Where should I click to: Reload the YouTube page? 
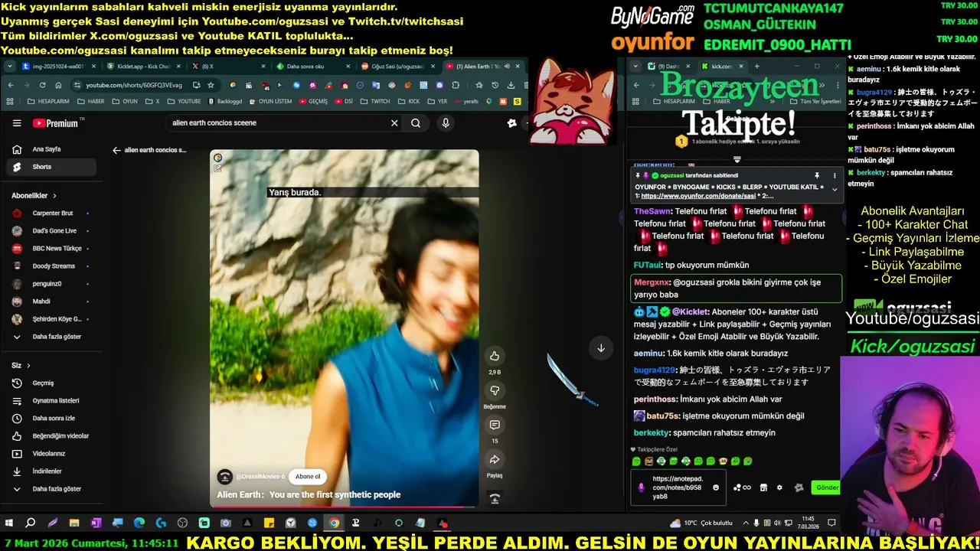pos(42,85)
